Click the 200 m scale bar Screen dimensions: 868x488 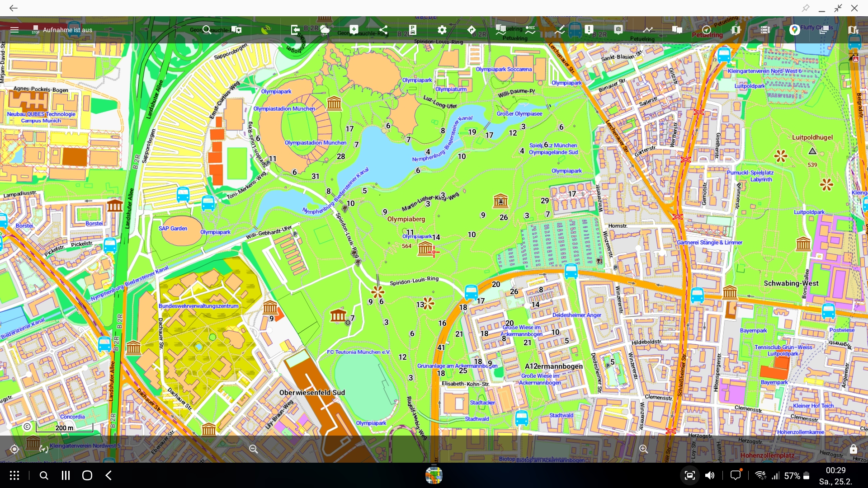tap(65, 428)
